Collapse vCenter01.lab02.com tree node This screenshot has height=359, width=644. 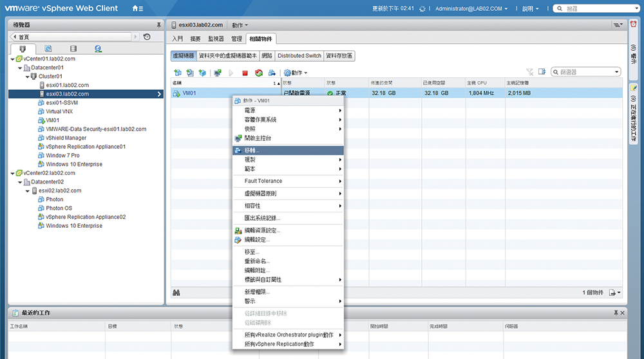coord(12,59)
